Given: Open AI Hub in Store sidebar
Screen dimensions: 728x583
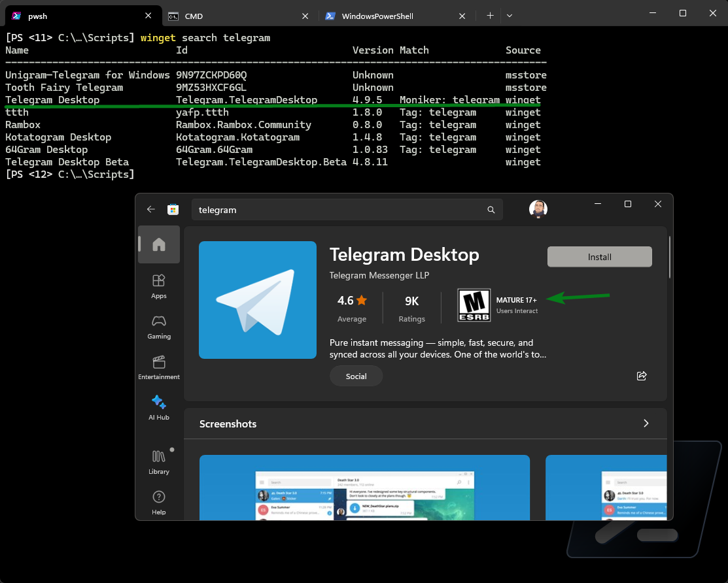Looking at the screenshot, I should click(159, 408).
